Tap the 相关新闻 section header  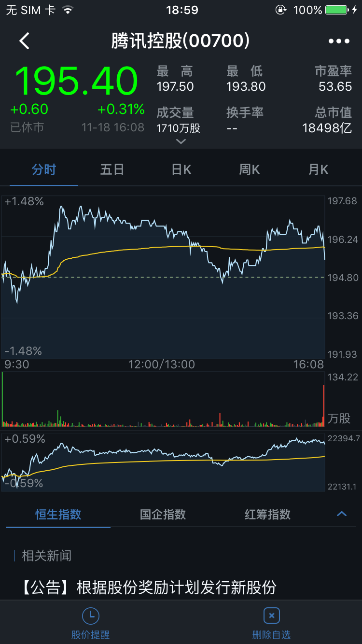tap(47, 555)
